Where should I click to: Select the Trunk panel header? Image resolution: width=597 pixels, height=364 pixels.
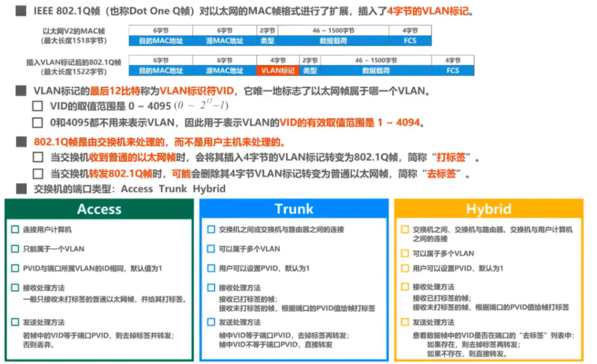tap(294, 209)
